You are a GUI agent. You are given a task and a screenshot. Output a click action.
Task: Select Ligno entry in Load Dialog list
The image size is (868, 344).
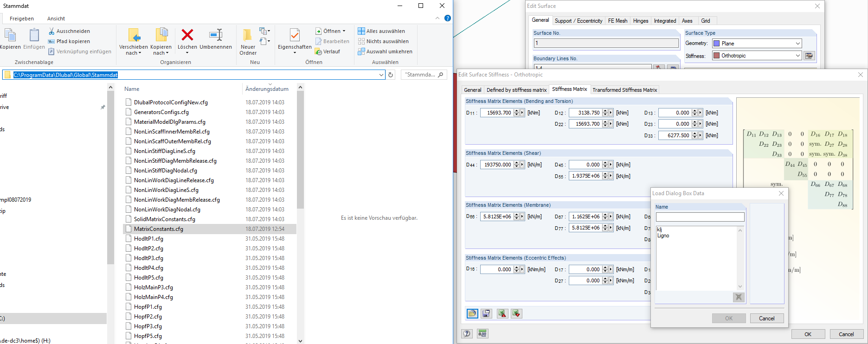coord(663,236)
